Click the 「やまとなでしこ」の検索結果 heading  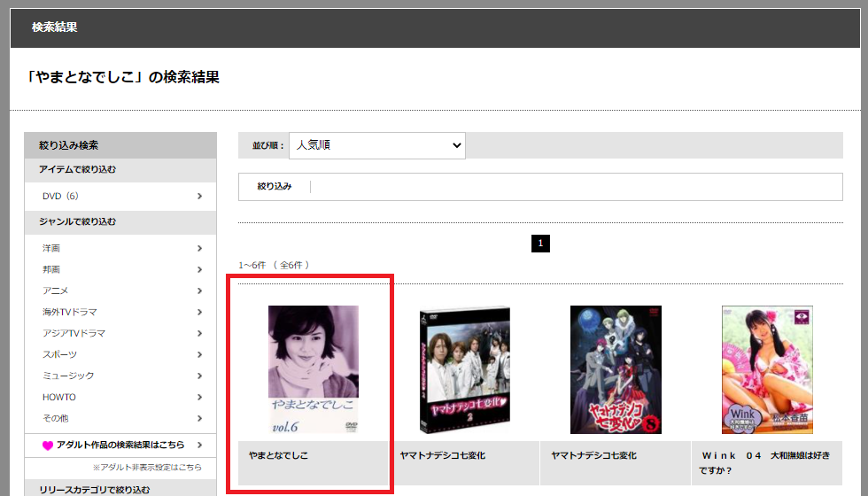tap(123, 77)
